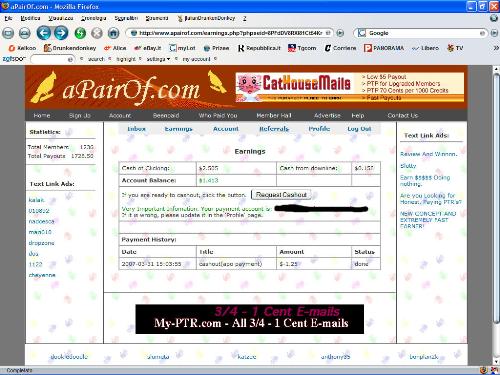
Task: Click the search engine icon in Google box
Action: click(x=361, y=33)
